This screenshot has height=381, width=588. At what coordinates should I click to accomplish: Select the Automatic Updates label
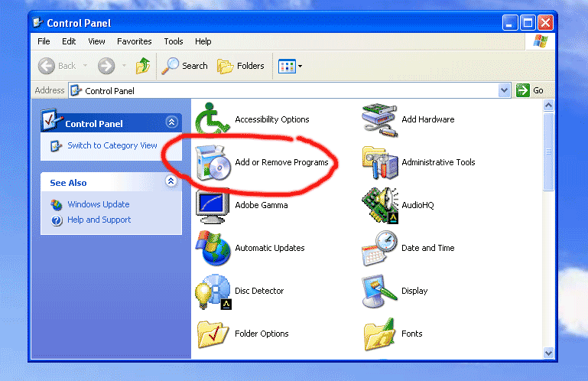pos(270,248)
